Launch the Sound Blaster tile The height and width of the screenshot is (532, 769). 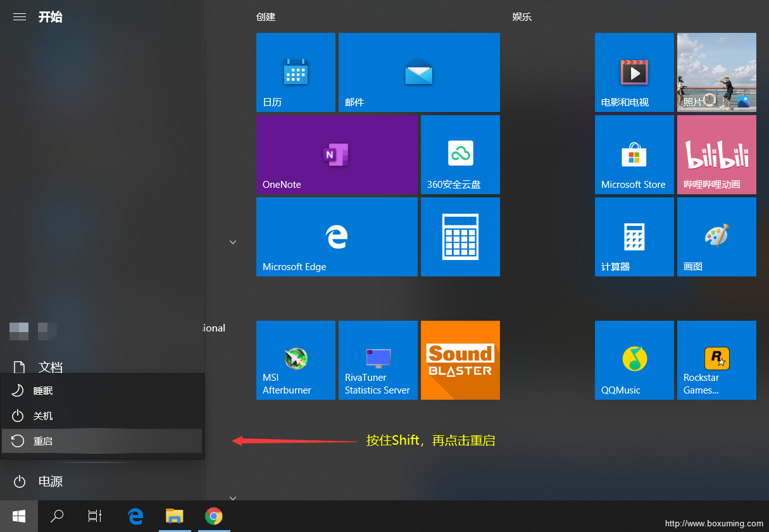(x=460, y=360)
